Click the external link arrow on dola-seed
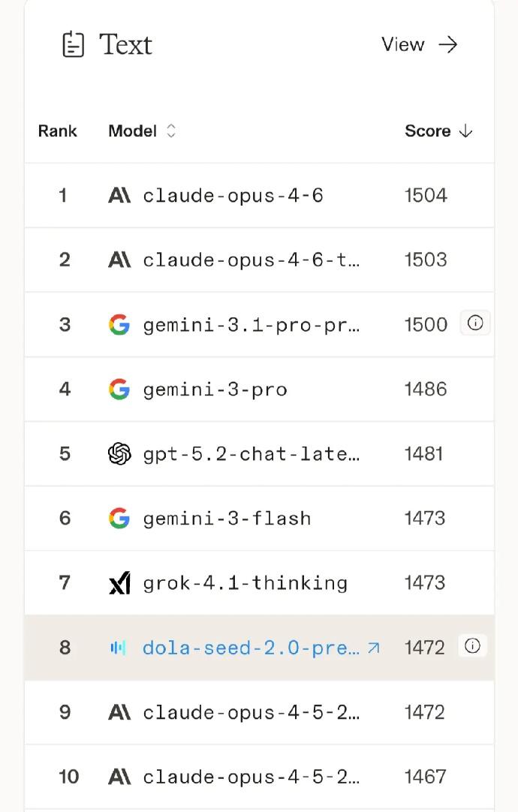518x812 pixels. (373, 647)
